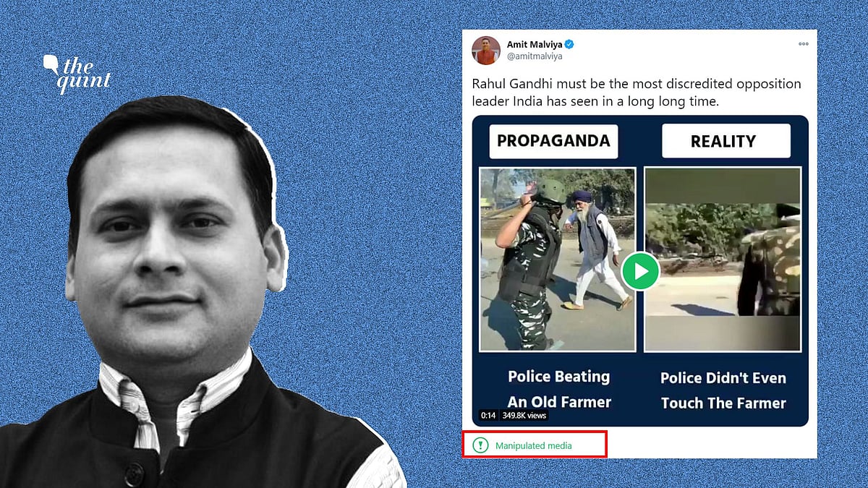Open the Amit Malviya display name
The width and height of the screenshot is (868, 488).
click(535, 44)
